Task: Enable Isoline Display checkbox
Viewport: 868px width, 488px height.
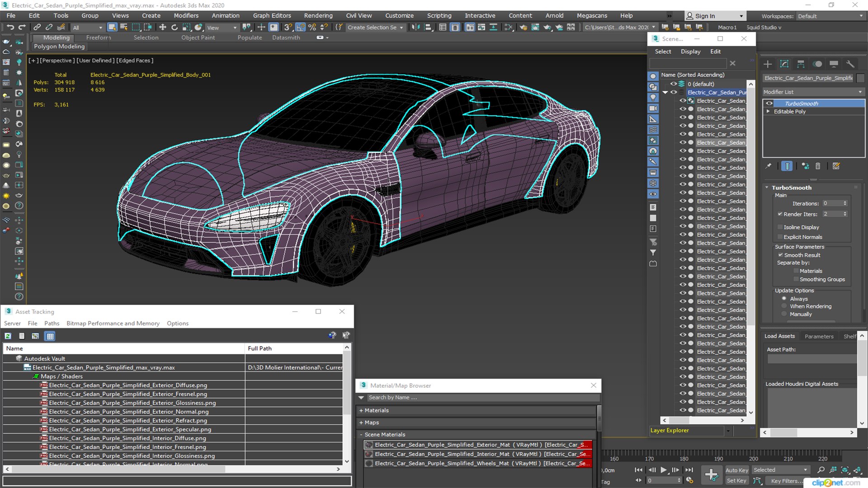Action: (780, 227)
